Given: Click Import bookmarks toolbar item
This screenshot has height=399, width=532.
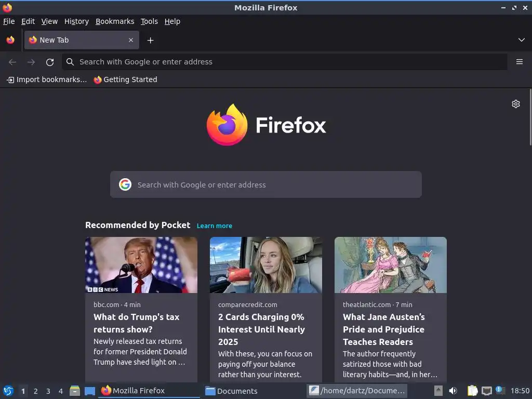Looking at the screenshot, I should click(47, 79).
